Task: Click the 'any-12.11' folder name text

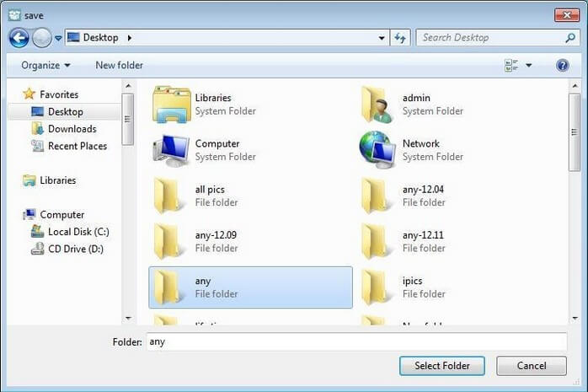Action: 423,235
